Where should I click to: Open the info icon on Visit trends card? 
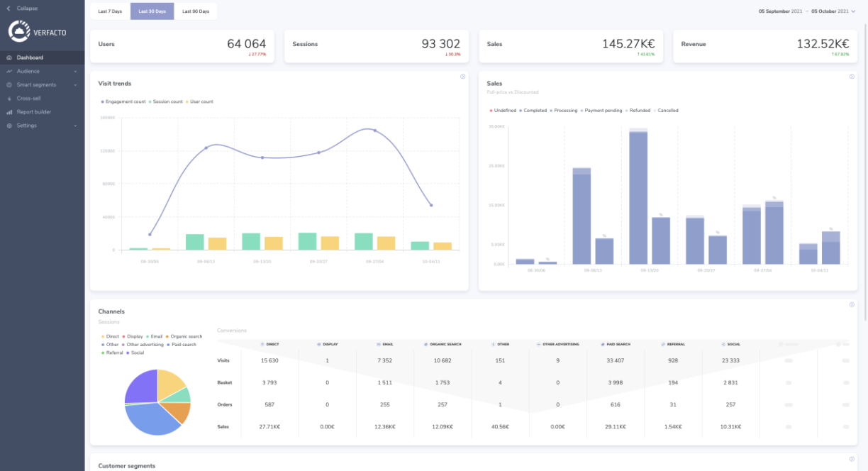[x=463, y=77]
